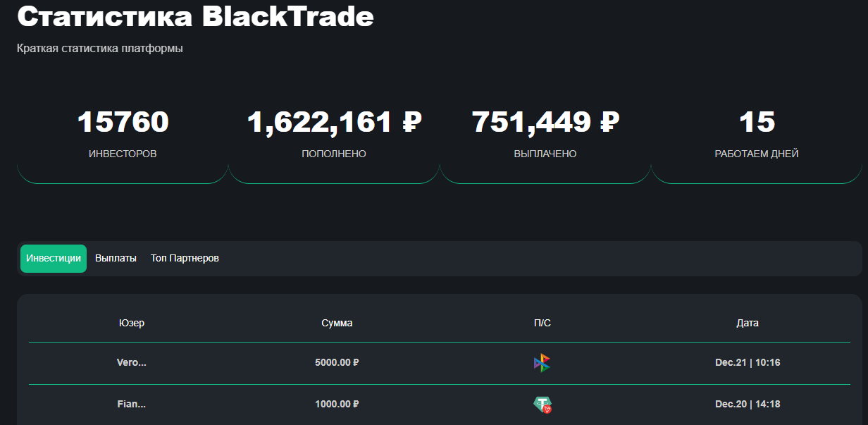Click the Сумма column header
868x425 pixels.
click(337, 323)
